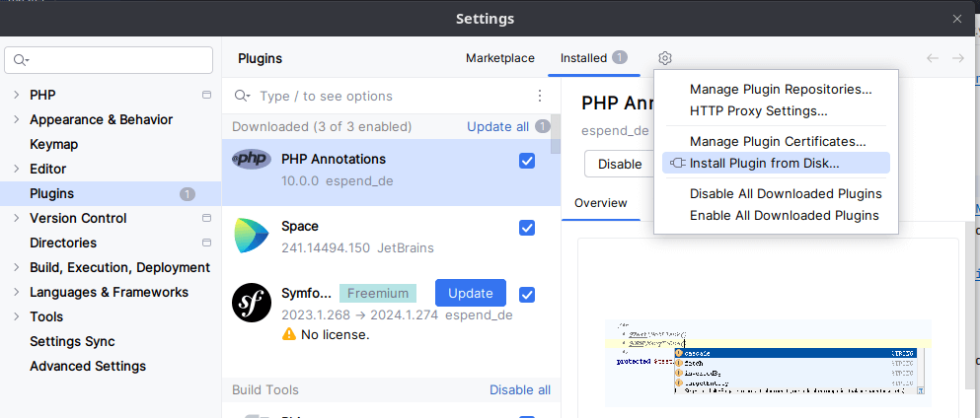The image size is (980, 418).
Task: Click the navigate back arrow
Action: pos(933,58)
